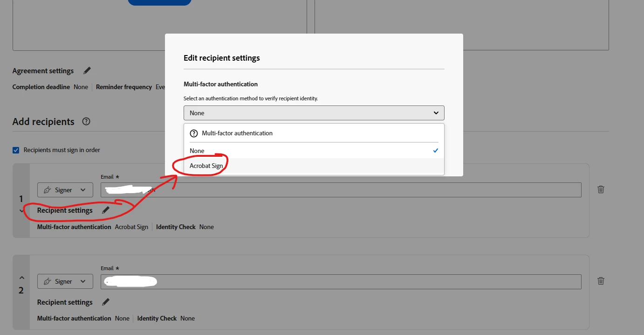
Task: Click the Multi-factor authentication help icon in list
Action: [x=194, y=133]
